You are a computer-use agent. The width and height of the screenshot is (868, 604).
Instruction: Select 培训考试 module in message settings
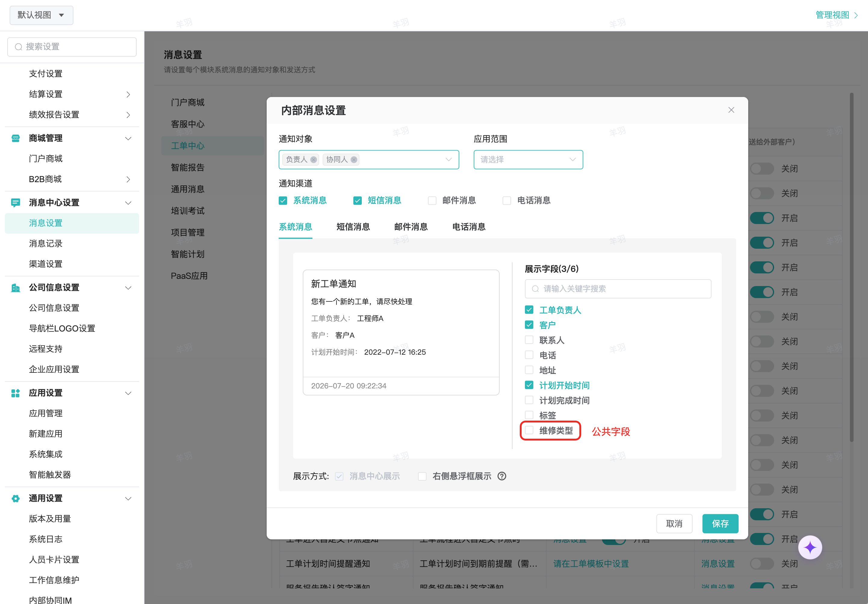(x=188, y=211)
